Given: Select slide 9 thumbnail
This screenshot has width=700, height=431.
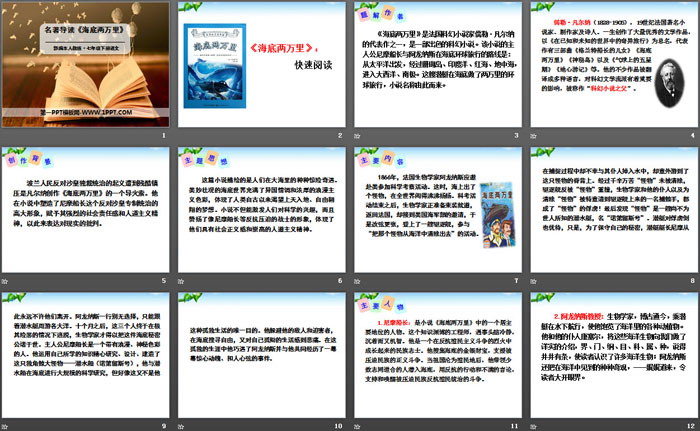Looking at the screenshot, I should [86, 355].
